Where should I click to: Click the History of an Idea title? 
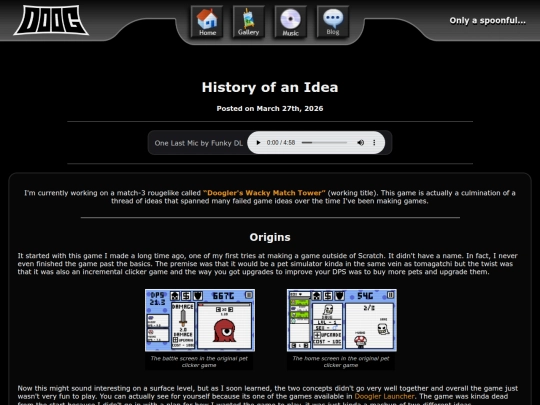coord(270,87)
